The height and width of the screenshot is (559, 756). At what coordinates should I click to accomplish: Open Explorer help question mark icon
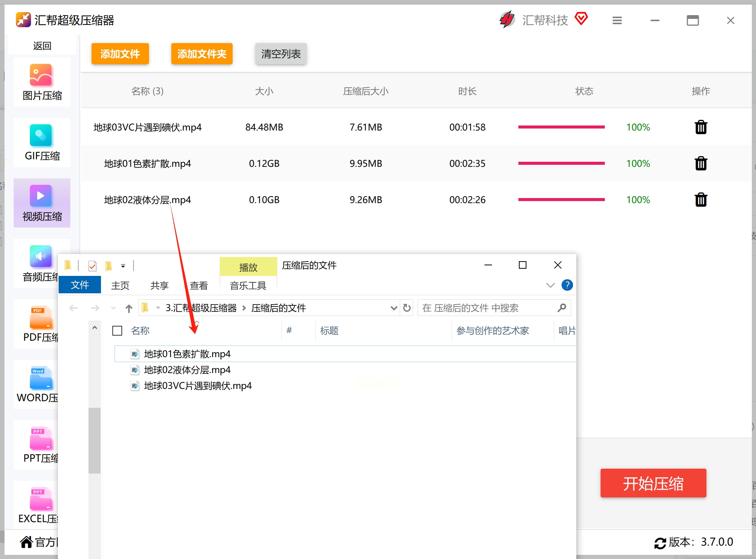point(567,285)
